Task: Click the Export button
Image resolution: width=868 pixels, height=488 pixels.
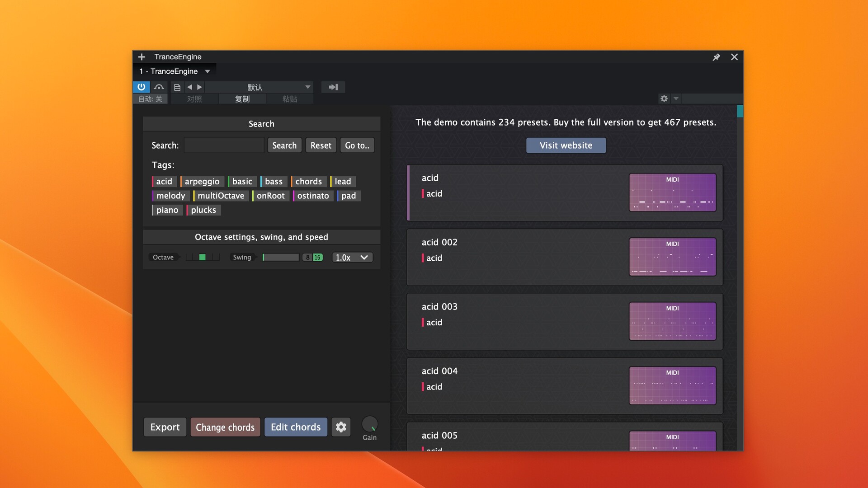Action: [165, 427]
